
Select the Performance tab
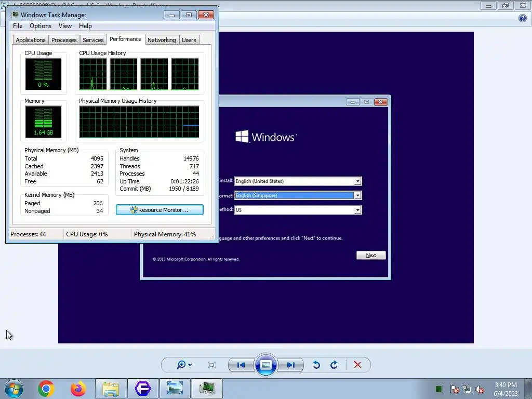(x=126, y=39)
